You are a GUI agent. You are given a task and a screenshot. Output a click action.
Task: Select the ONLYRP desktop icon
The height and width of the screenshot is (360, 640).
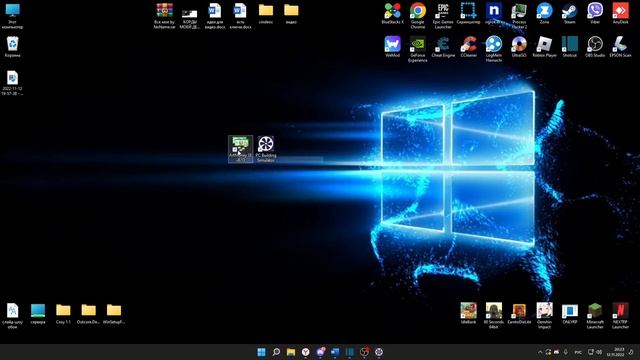coord(569,313)
